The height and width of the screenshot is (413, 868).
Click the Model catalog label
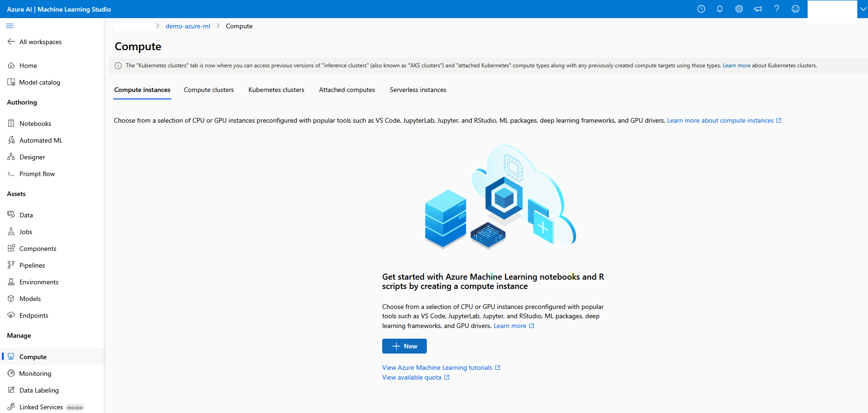tap(39, 82)
